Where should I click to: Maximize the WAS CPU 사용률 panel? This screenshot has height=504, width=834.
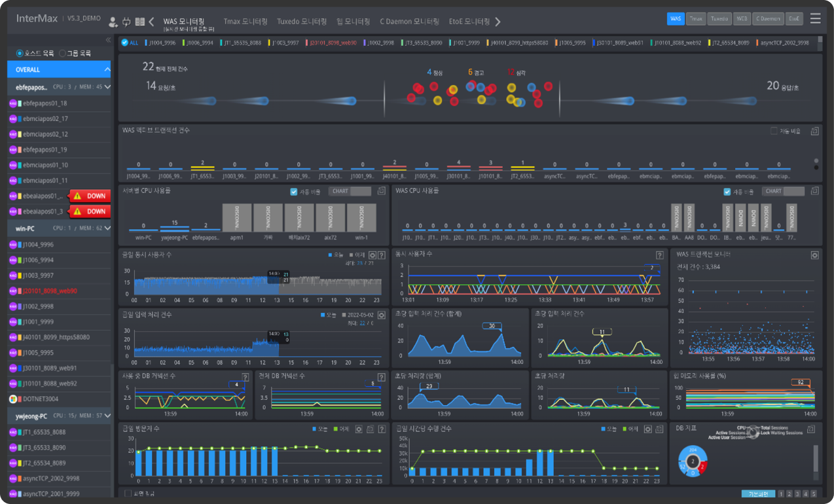(814, 191)
